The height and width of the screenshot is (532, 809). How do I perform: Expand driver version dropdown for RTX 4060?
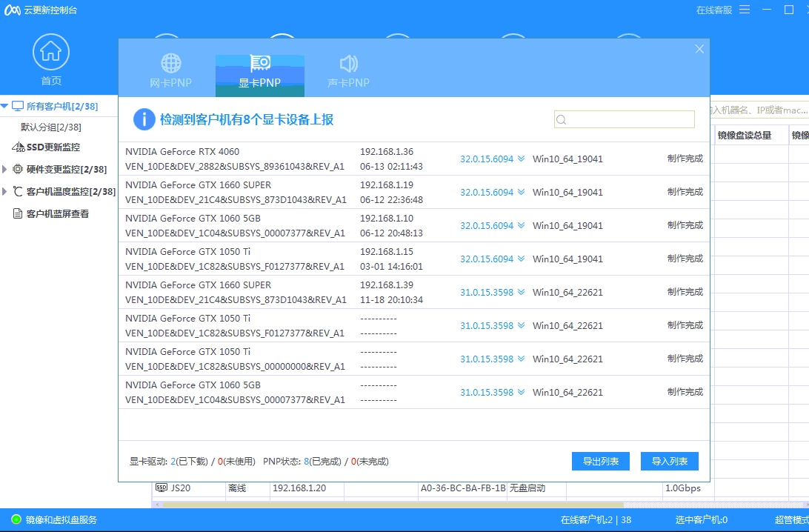pos(521,159)
